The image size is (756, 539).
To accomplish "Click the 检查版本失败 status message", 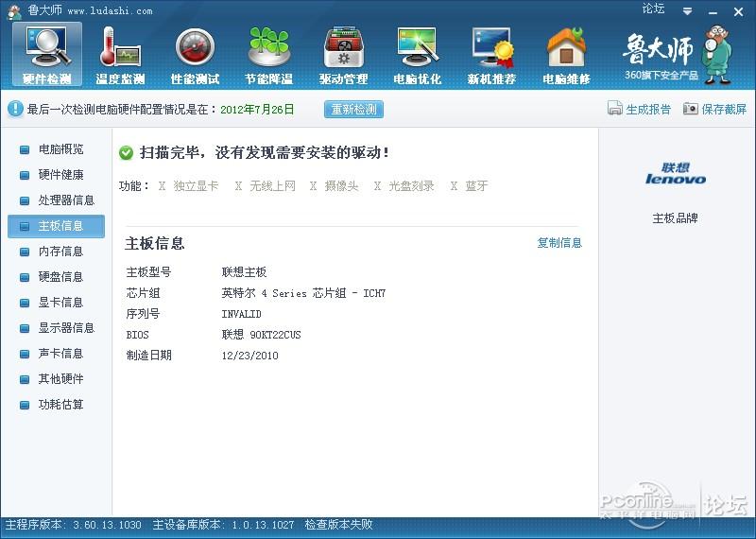I will click(x=338, y=525).
